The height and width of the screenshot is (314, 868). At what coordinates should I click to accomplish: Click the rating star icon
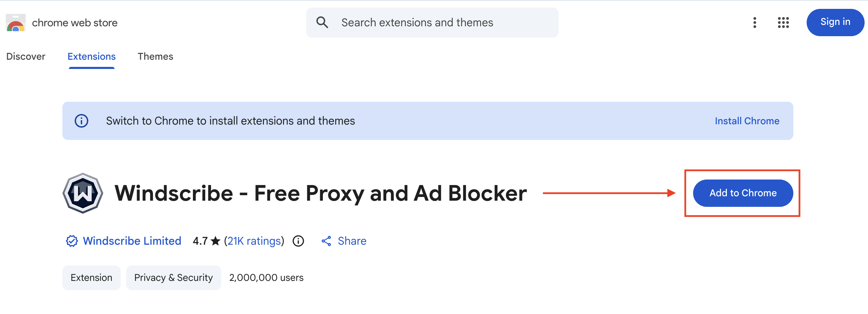point(215,241)
